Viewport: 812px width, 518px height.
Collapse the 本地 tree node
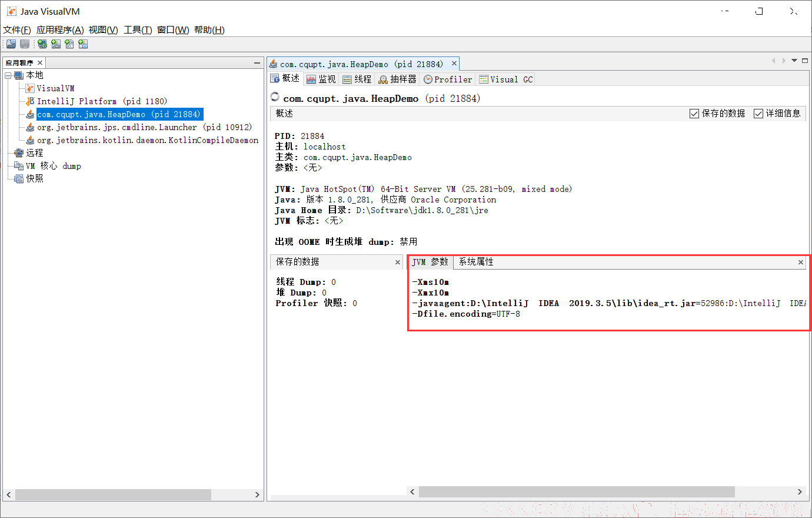pyautogui.click(x=8, y=75)
